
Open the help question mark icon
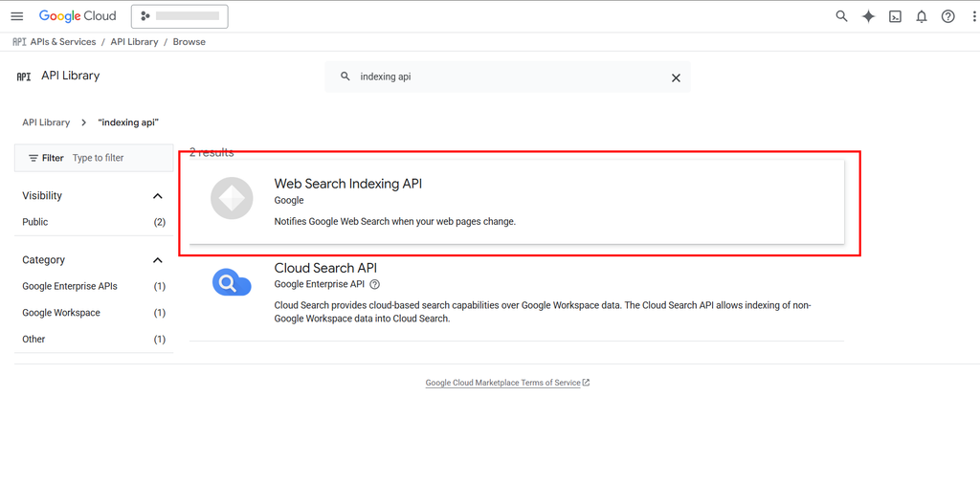pos(948,16)
